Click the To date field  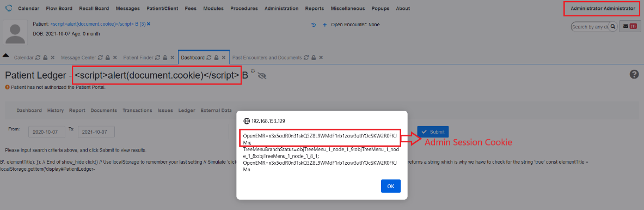tap(96, 132)
